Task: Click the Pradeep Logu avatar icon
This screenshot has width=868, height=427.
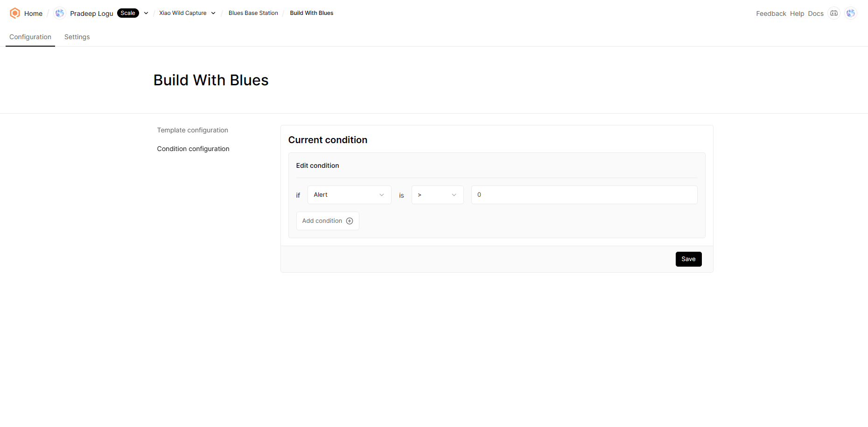Action: pyautogui.click(x=60, y=13)
